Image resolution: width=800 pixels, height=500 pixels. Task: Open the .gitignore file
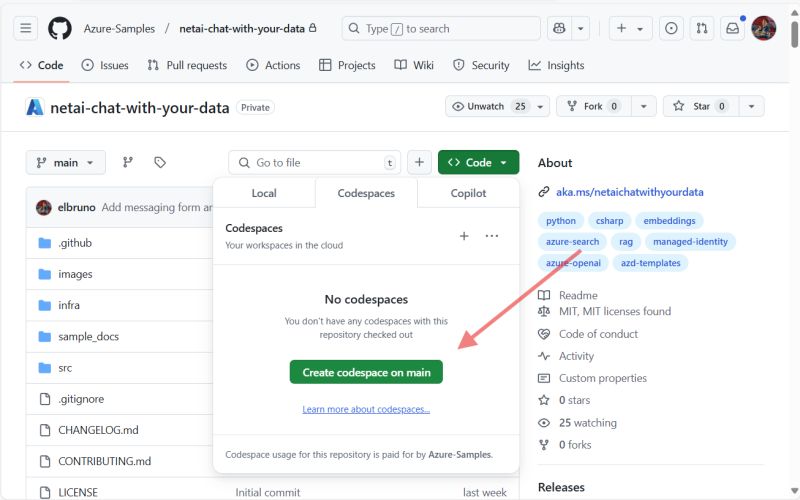pos(81,399)
